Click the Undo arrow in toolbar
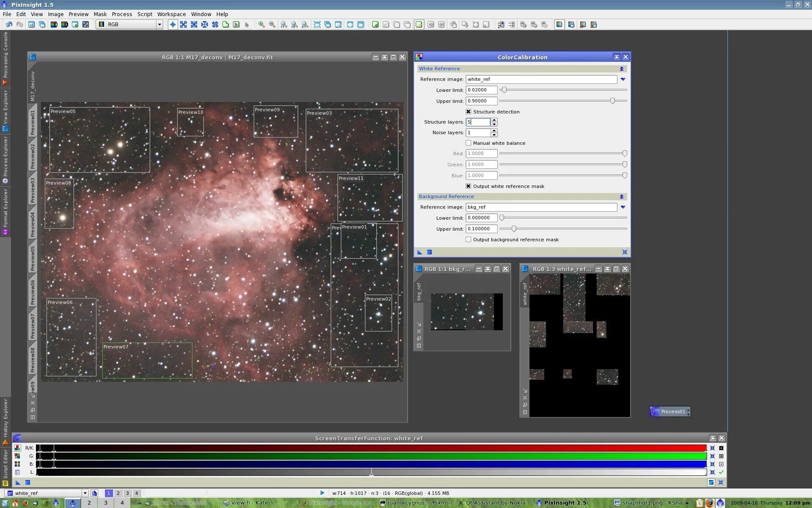The height and width of the screenshot is (508, 812). (9, 25)
